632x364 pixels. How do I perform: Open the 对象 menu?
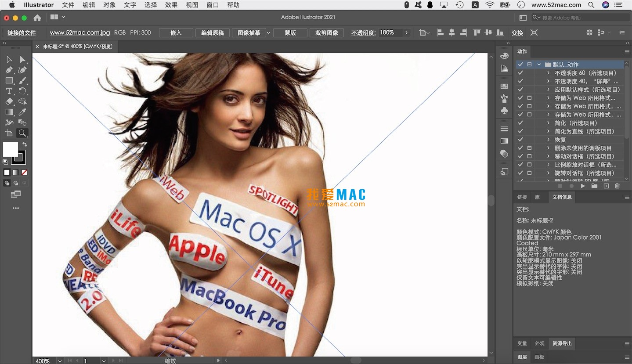pyautogui.click(x=109, y=5)
